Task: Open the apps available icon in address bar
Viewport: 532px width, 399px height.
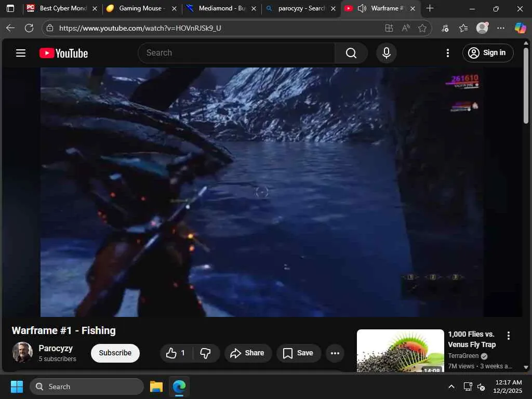Action: coord(389,28)
